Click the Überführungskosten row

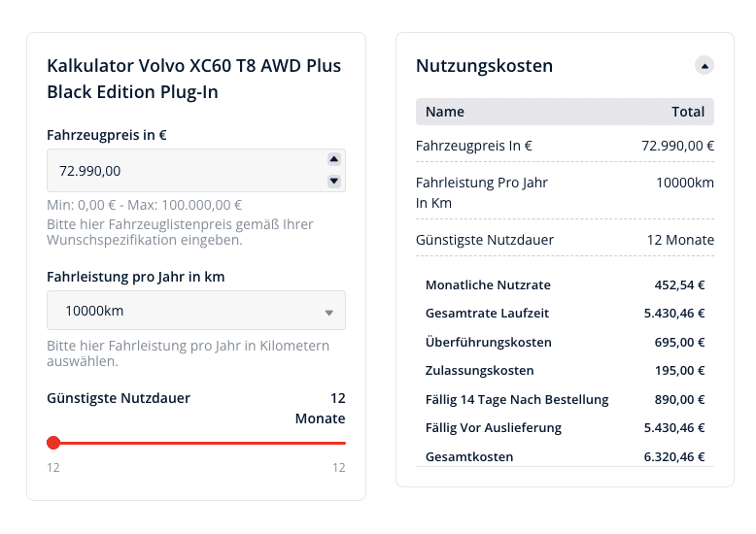coord(565,342)
